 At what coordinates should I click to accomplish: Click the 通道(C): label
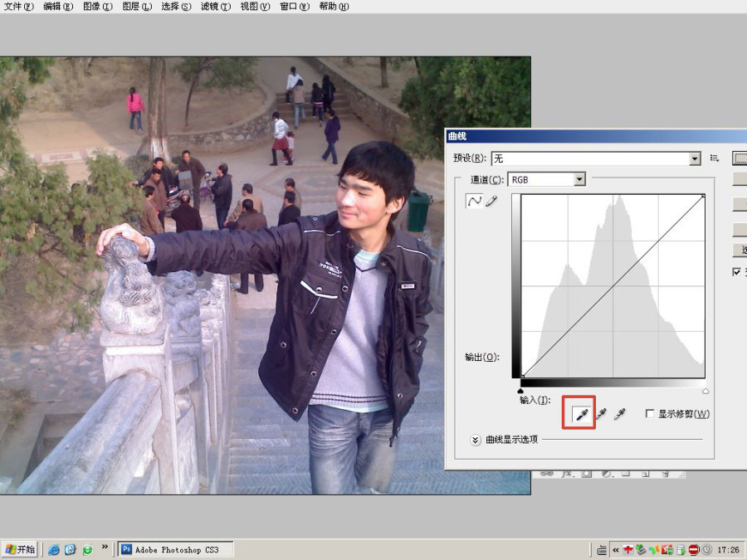pyautogui.click(x=487, y=179)
